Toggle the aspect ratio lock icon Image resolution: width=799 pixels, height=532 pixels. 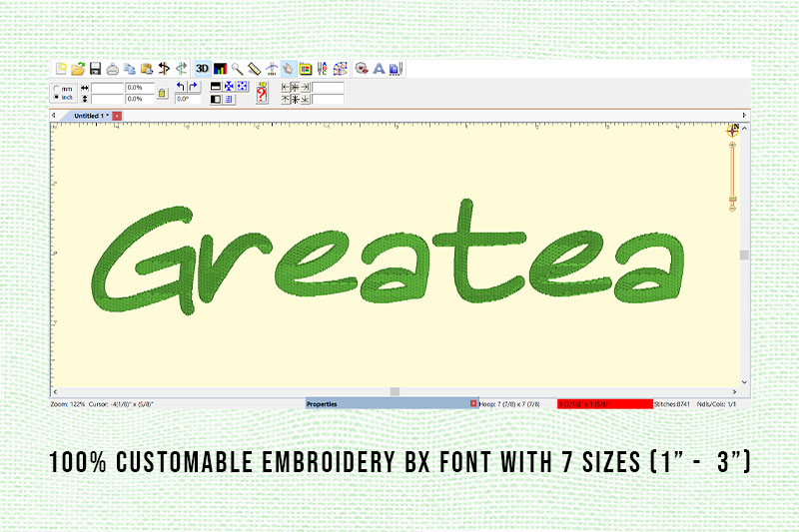point(163,93)
